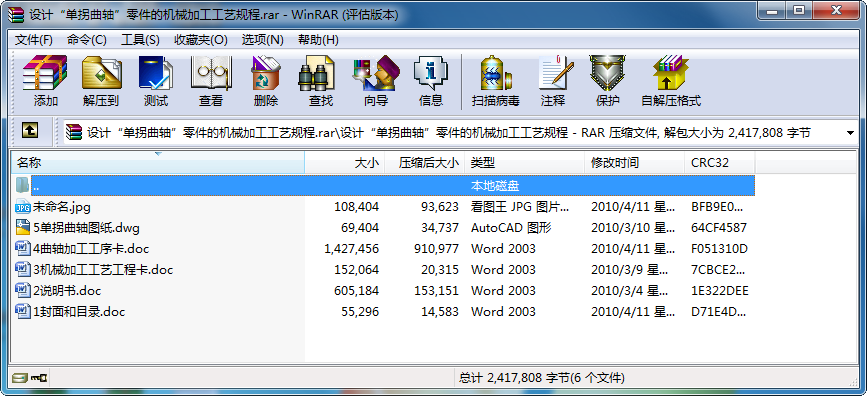Click the 保护 (Protect) shield icon
The height and width of the screenshot is (396, 867).
point(608,81)
